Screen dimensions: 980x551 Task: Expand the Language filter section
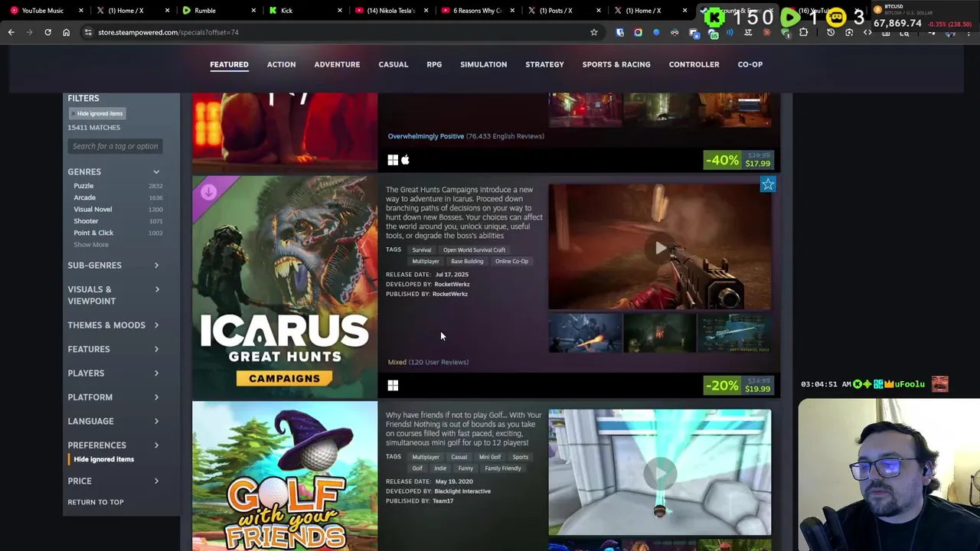click(113, 421)
